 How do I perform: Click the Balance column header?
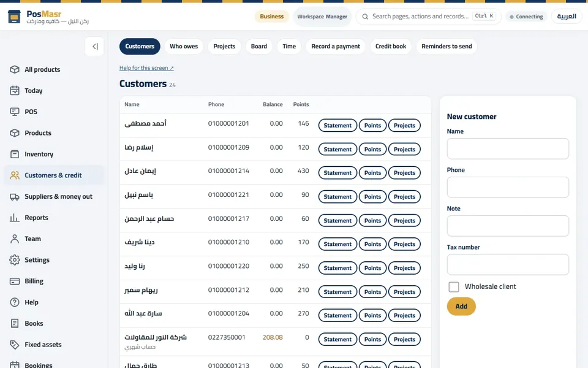coord(273,104)
